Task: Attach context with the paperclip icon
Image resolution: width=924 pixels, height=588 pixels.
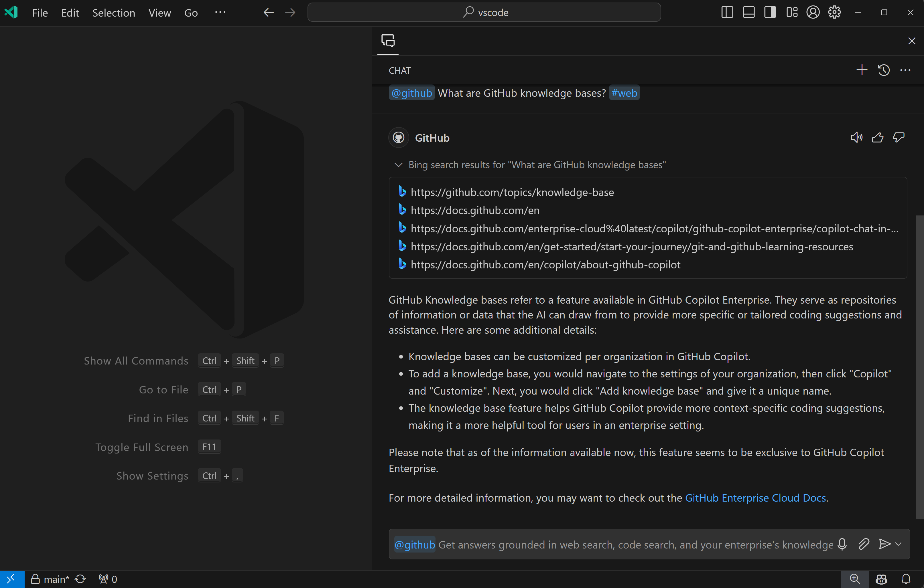Action: click(x=864, y=544)
